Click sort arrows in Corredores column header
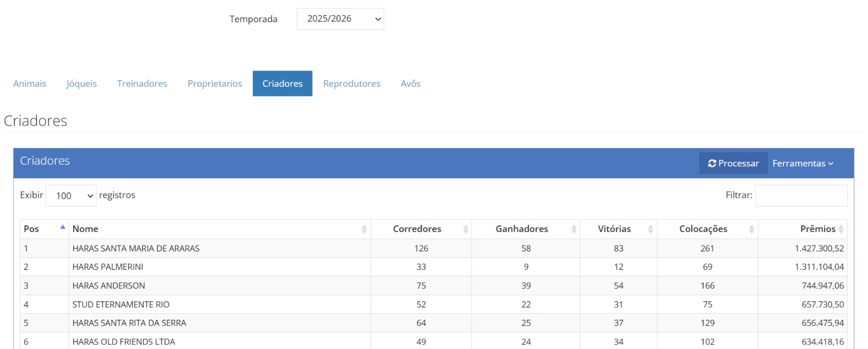 465,229
